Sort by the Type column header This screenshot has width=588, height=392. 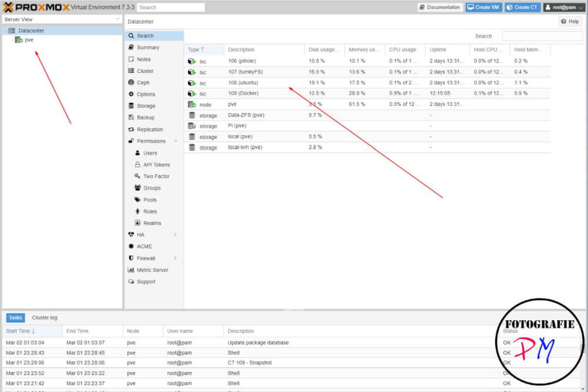203,49
